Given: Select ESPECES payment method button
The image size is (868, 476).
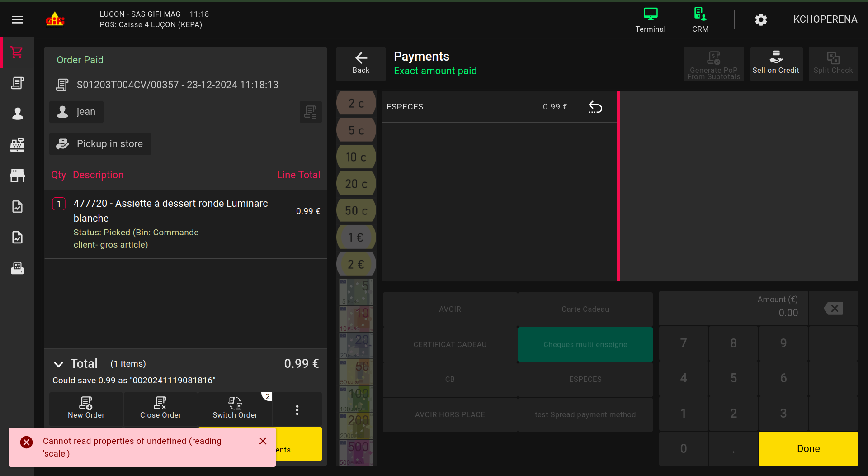Looking at the screenshot, I should [x=585, y=379].
